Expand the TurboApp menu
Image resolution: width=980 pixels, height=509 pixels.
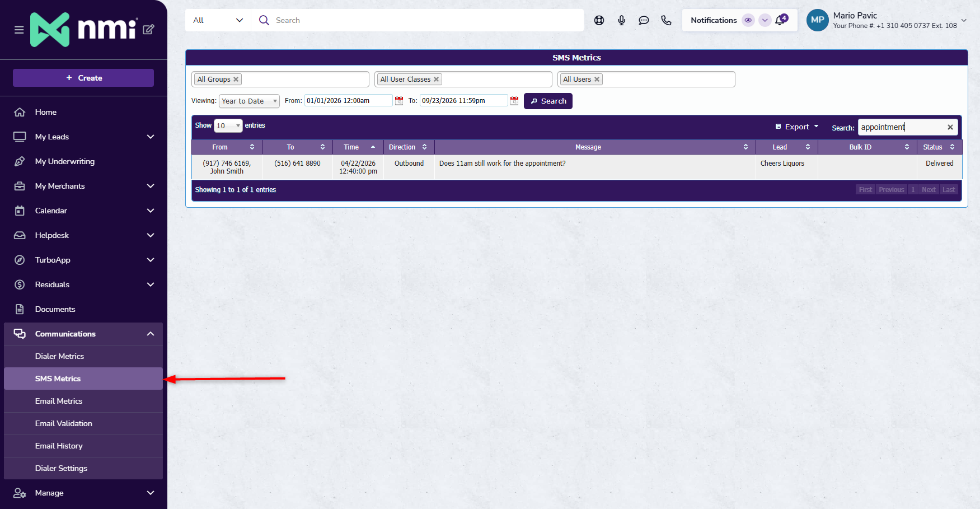point(83,260)
